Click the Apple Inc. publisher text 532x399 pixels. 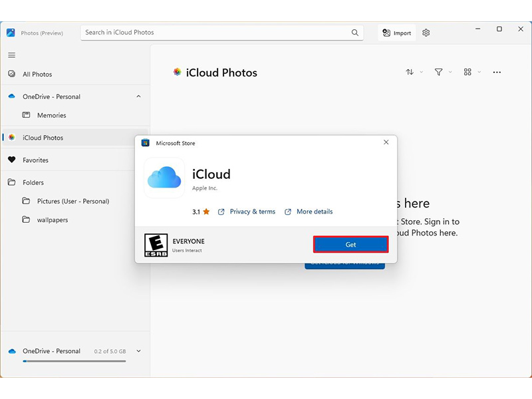[205, 188]
